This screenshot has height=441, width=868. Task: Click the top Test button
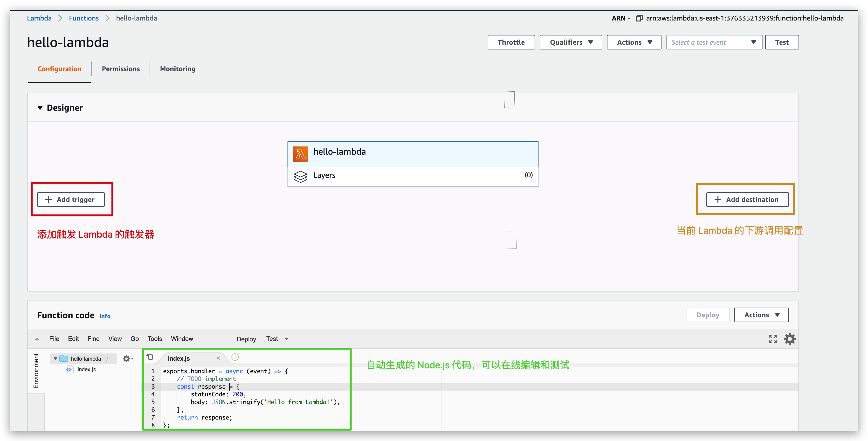coord(782,42)
